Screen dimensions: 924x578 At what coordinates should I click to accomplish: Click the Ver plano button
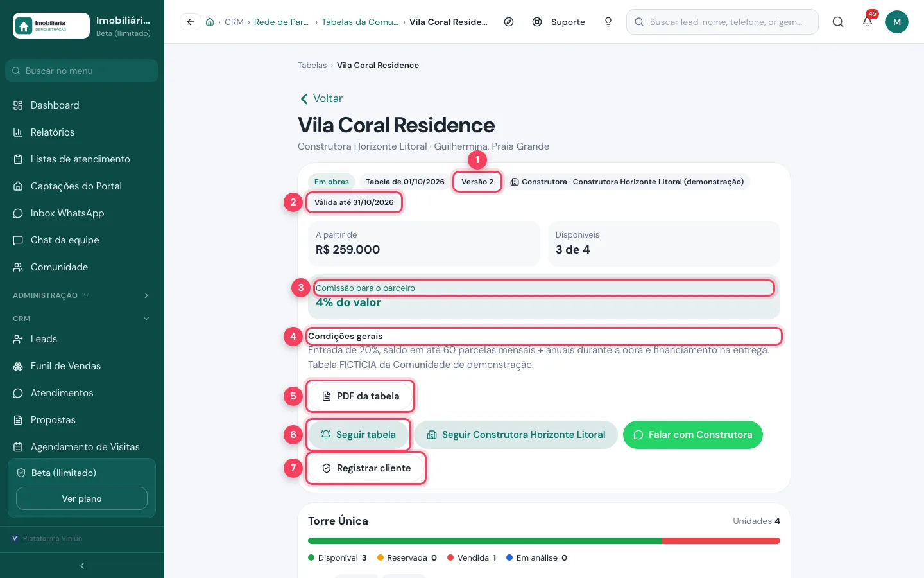tap(81, 498)
